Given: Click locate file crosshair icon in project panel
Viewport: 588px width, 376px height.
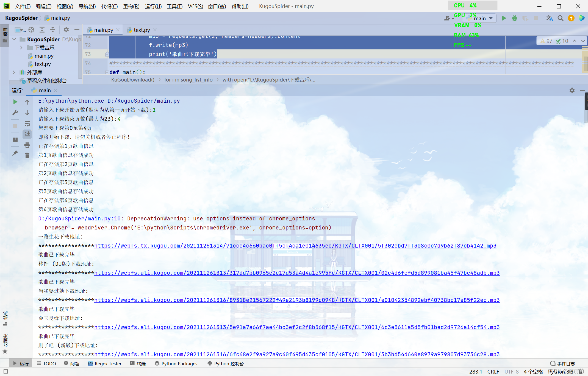Looking at the screenshot, I should (x=31, y=30).
